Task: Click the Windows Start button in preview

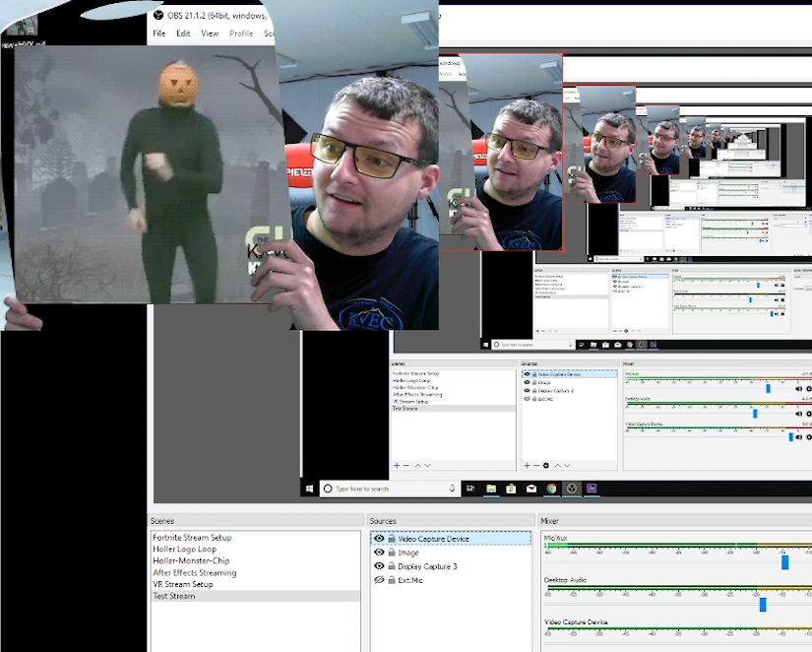Action: 310,489
